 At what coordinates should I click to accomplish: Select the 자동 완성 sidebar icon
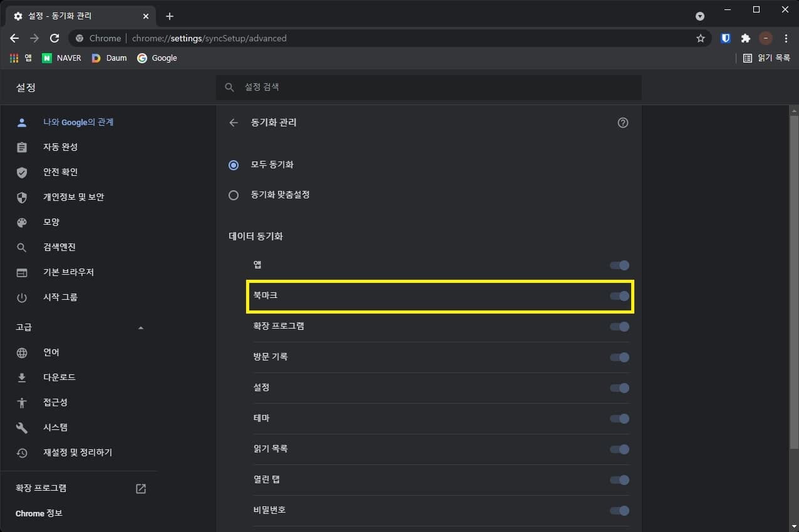22,147
